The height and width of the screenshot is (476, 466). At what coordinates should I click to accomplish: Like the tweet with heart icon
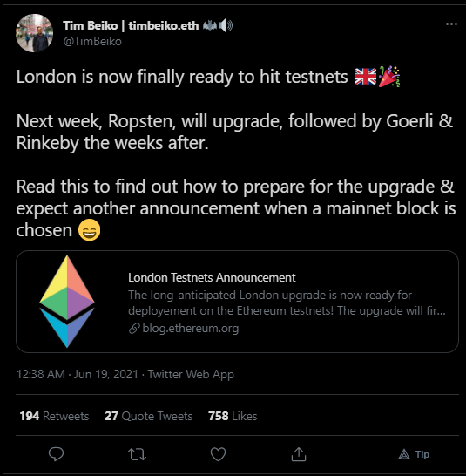point(218,454)
